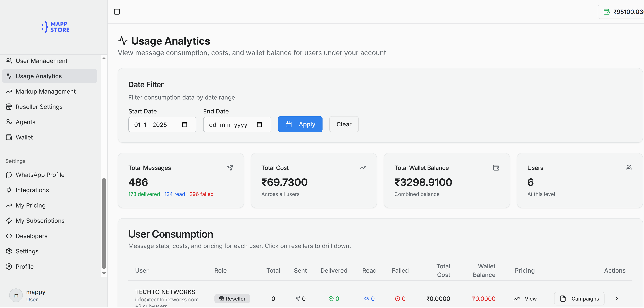Click the send icon on Total Messages card
The height and width of the screenshot is (308, 644).
click(x=230, y=168)
